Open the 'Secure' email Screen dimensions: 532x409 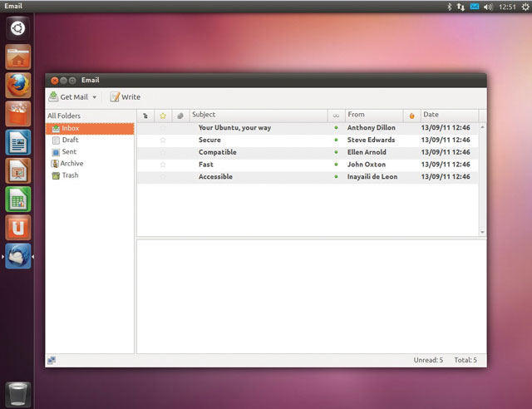(209, 140)
